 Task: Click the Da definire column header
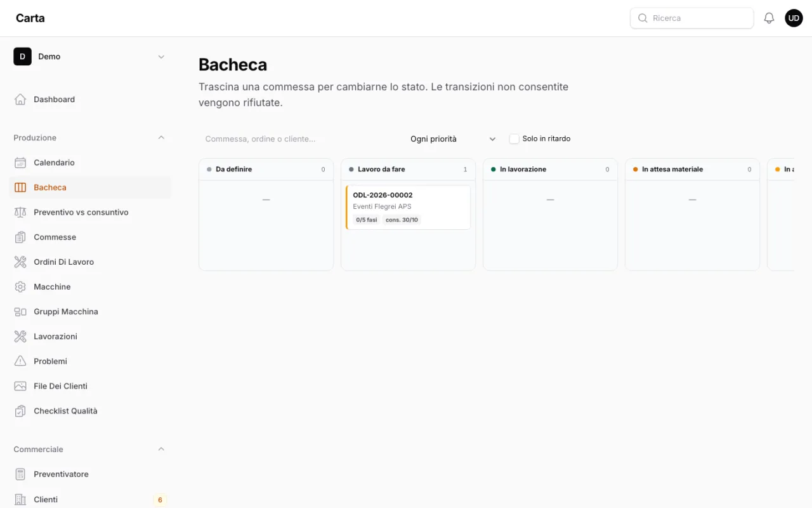coord(266,170)
